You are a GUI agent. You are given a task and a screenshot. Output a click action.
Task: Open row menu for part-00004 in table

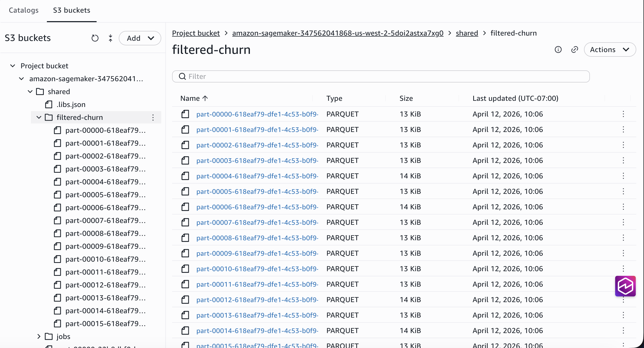623,176
